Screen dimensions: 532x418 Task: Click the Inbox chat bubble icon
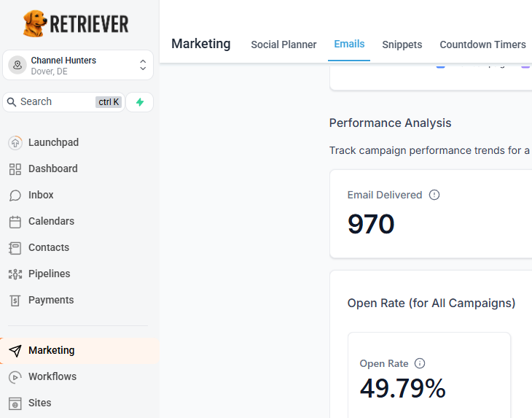pos(15,195)
